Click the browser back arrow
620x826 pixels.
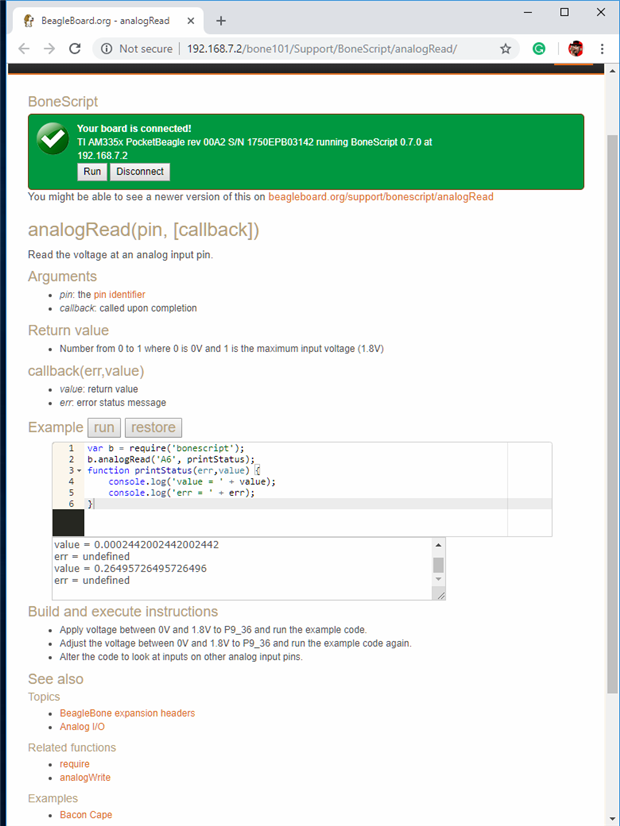click(x=24, y=49)
